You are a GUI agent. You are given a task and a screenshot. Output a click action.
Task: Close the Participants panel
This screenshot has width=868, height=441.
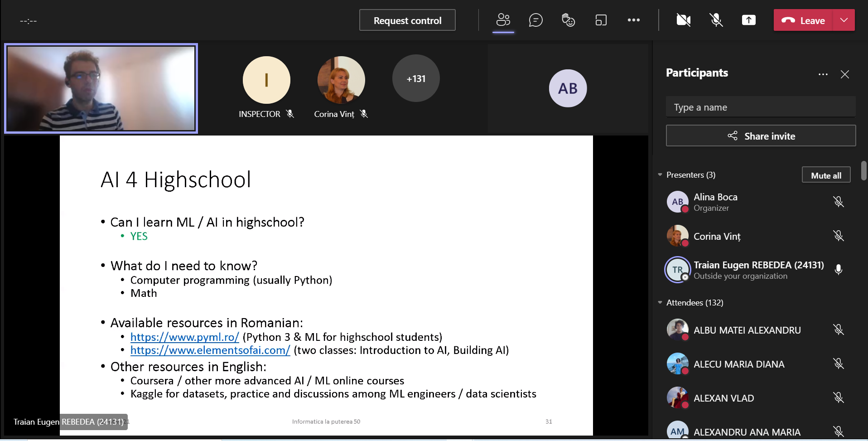(844, 74)
